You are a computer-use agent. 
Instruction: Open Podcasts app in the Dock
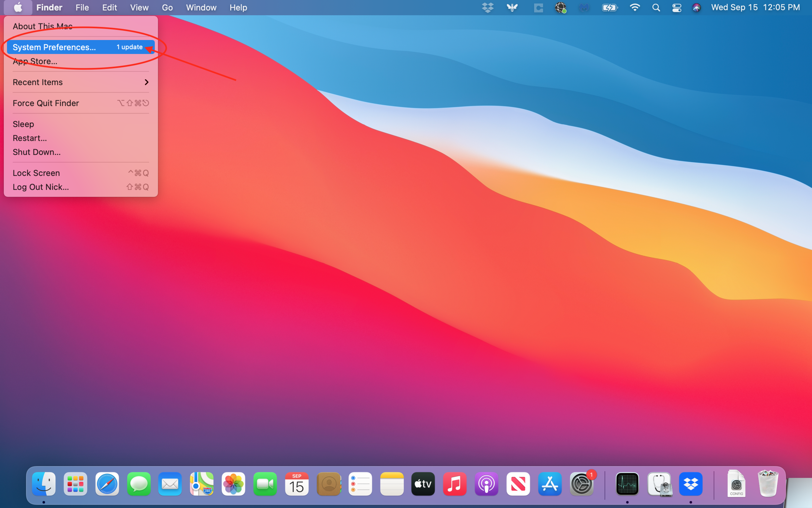pyautogui.click(x=487, y=484)
